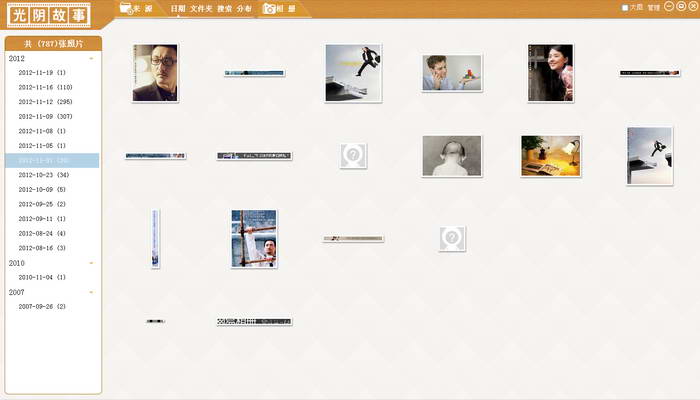
Task: Collapse the 2010 year group
Action: point(92,263)
